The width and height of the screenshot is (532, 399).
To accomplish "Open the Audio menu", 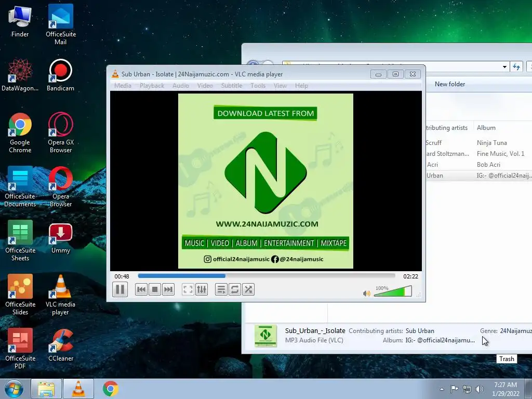I will (180, 86).
